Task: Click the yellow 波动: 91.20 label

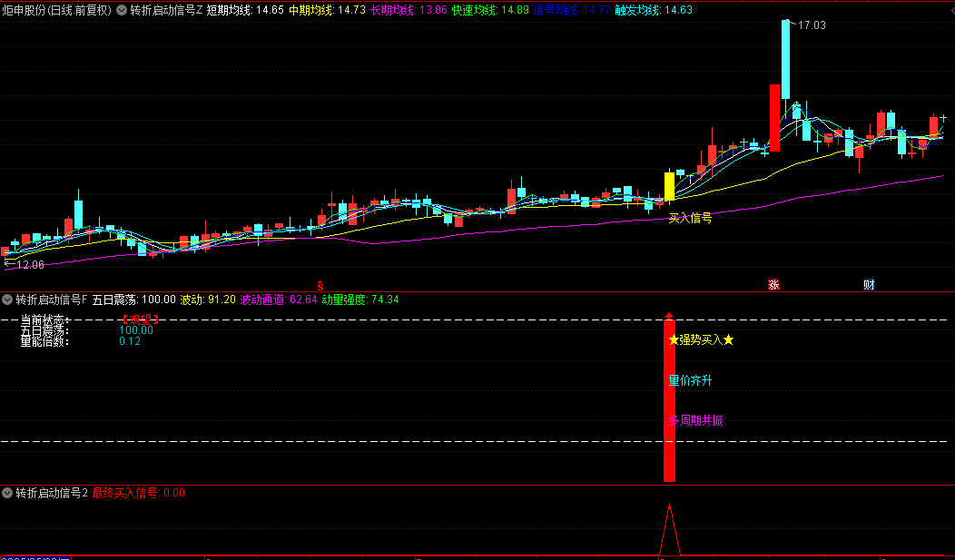Action: (x=208, y=299)
